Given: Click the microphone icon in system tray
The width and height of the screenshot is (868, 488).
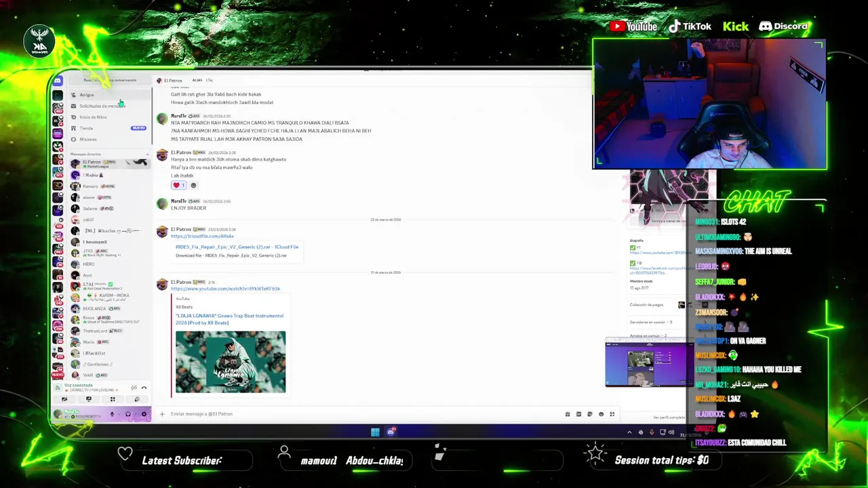Looking at the screenshot, I should [x=652, y=432].
